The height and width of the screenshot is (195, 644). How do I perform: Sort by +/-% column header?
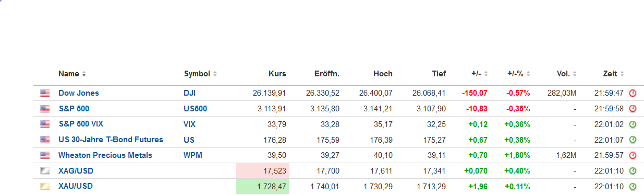518,74
